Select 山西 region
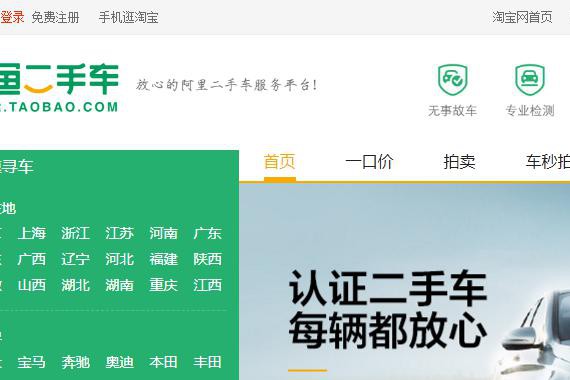 pos(32,285)
